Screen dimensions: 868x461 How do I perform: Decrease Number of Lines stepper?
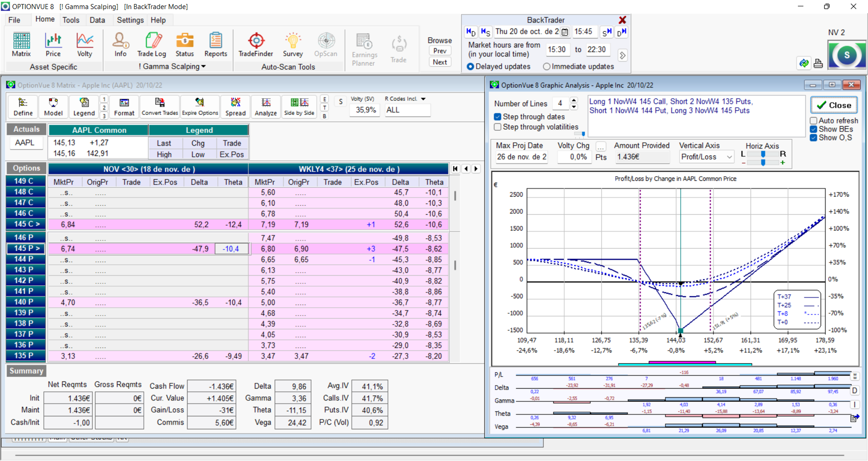pos(574,107)
